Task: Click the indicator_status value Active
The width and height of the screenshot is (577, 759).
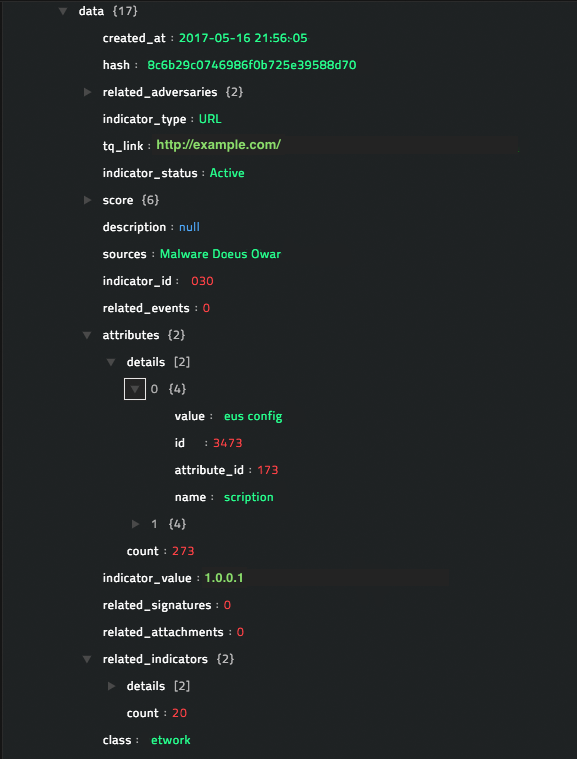Action: click(x=227, y=173)
